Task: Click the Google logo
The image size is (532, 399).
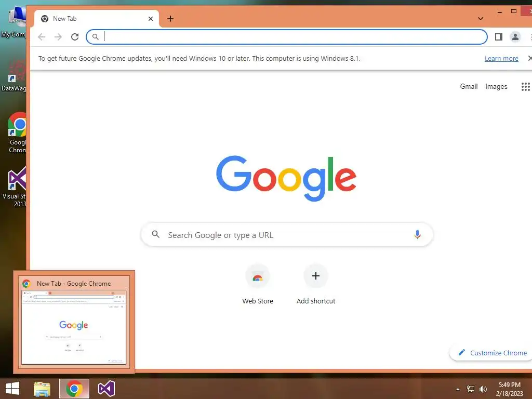Action: [286, 178]
